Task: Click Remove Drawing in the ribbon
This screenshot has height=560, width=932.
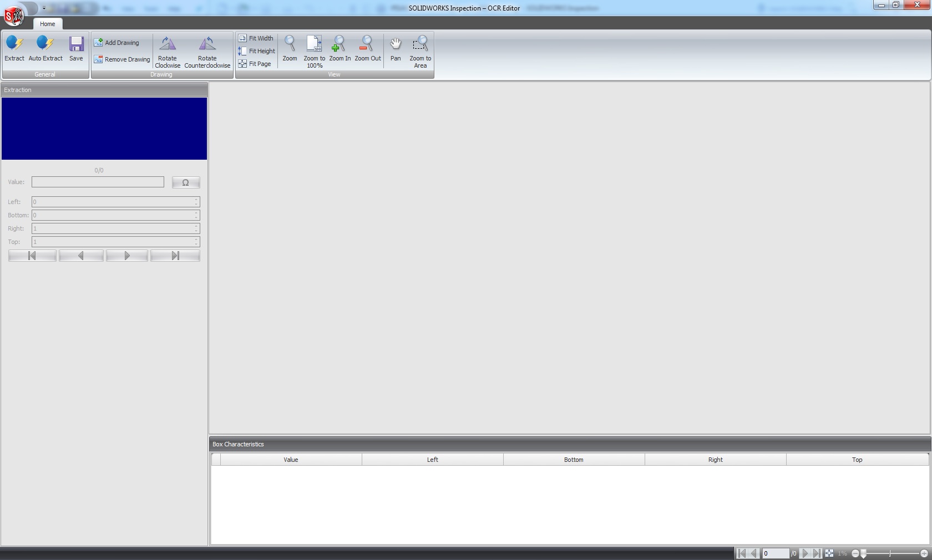Action: point(122,59)
